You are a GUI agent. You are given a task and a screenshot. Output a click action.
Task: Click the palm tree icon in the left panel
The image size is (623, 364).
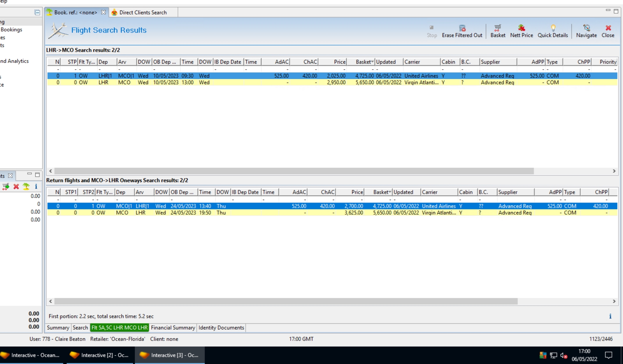point(26,186)
